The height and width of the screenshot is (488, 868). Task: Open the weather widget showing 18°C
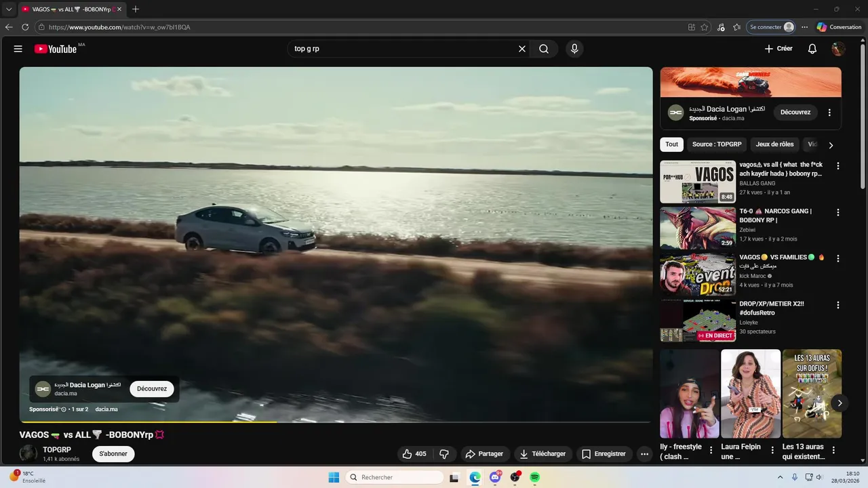coord(28,477)
